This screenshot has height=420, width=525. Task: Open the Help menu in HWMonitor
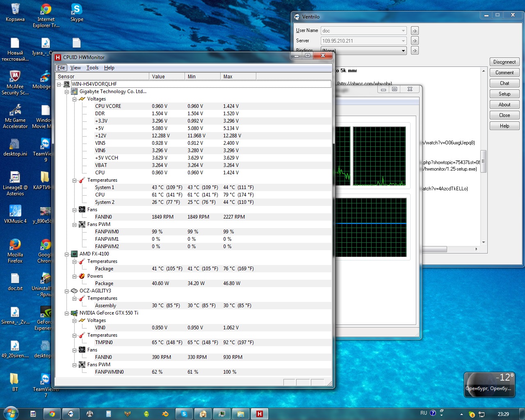click(x=109, y=68)
